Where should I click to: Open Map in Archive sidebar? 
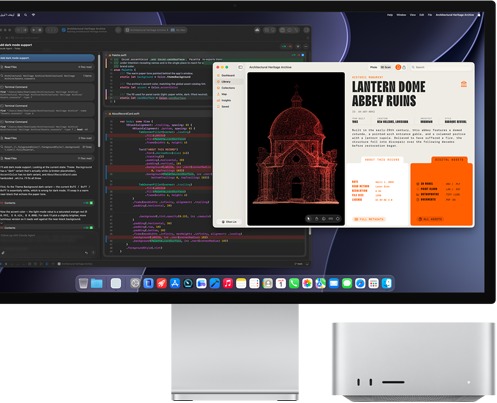coord(230,94)
